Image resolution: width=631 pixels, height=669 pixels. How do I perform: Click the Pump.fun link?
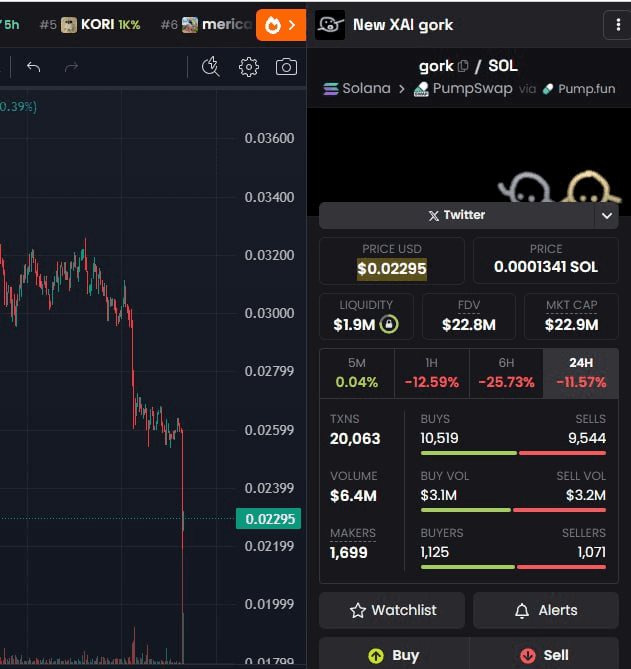[587, 89]
